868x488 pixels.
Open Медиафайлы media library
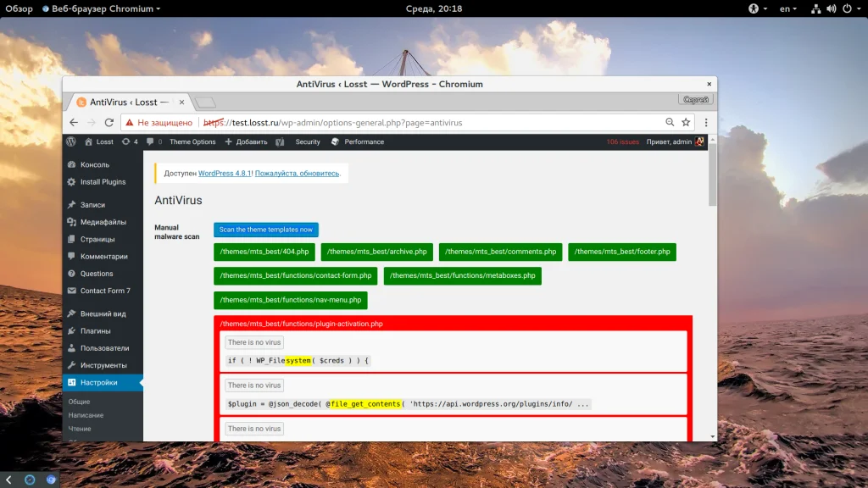pos(103,222)
